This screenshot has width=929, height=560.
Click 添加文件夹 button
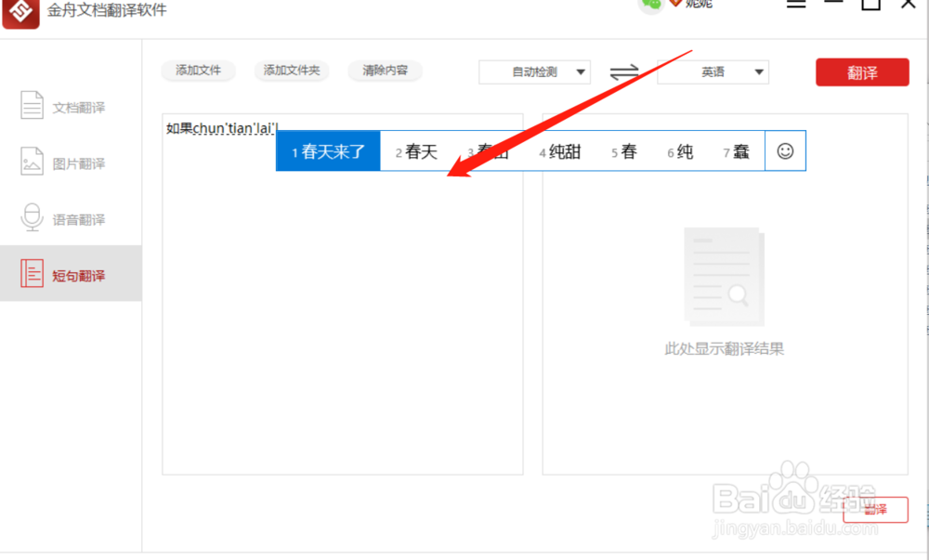[x=292, y=71]
